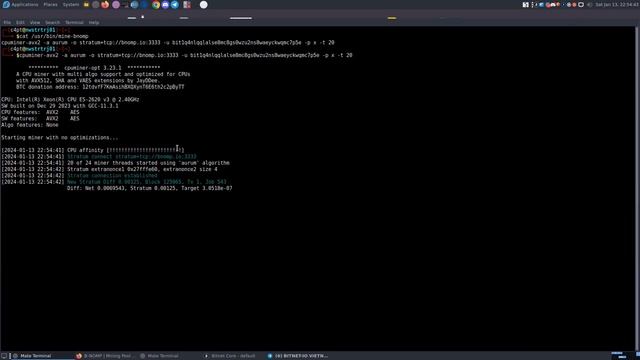Click the purple round launcher icon
Viewport: 640px width, 360px height.
pyautogui.click(x=116, y=5)
